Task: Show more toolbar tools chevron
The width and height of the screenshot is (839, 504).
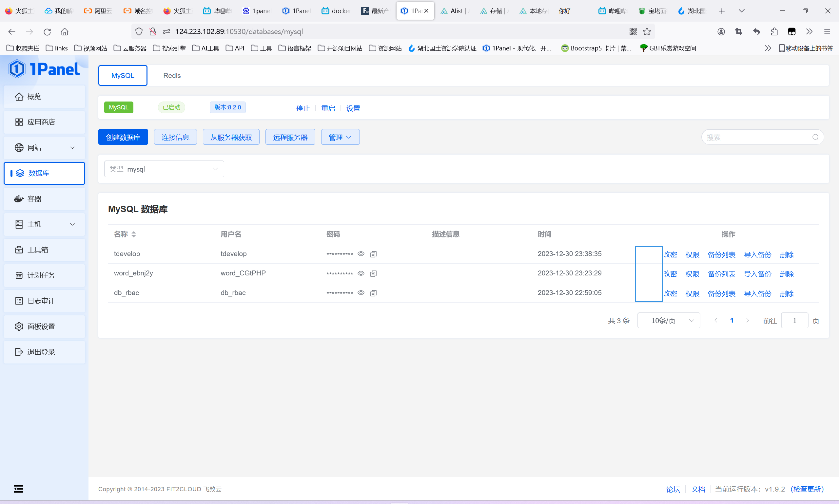Action: point(809,31)
